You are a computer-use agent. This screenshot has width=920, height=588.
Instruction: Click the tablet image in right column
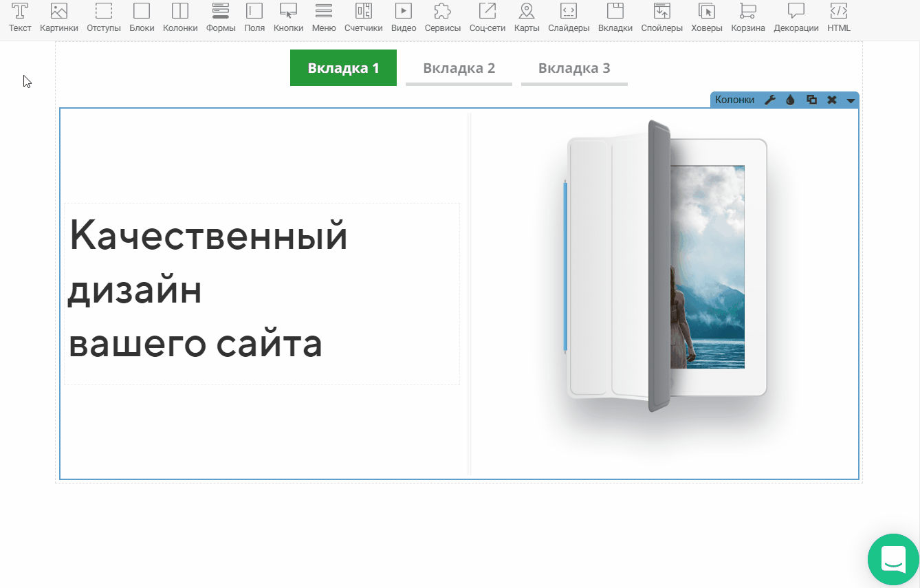pyautogui.click(x=666, y=268)
